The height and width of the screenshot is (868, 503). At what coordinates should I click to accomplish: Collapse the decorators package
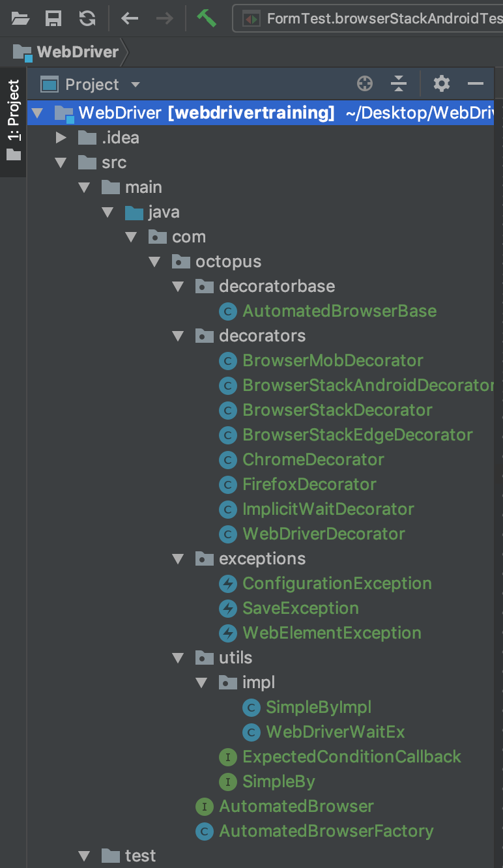pos(178,336)
